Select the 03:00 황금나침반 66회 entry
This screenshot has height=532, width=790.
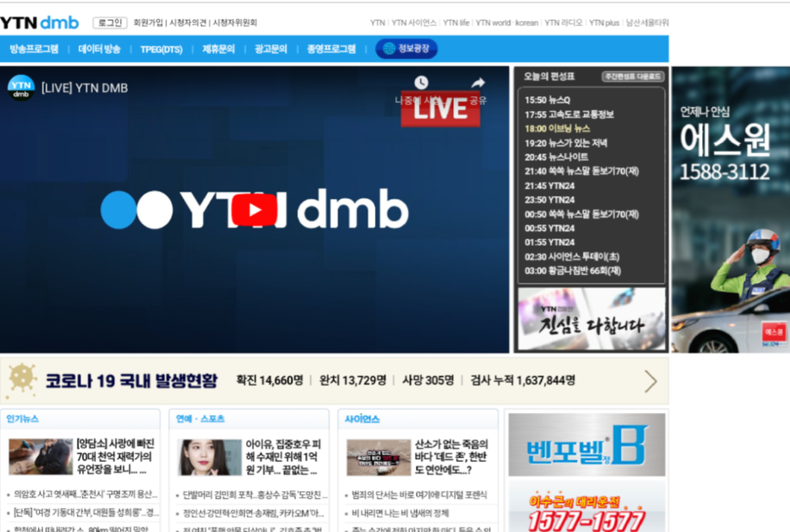click(x=573, y=270)
